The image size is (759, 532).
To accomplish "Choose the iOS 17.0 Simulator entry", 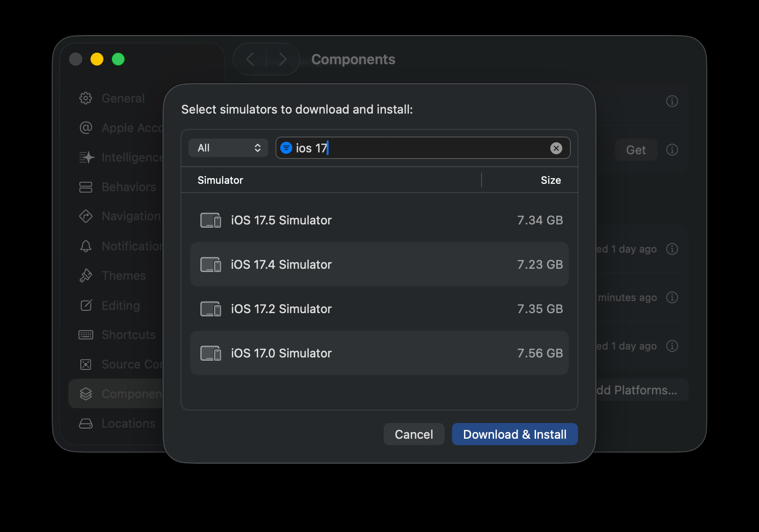I will click(379, 353).
